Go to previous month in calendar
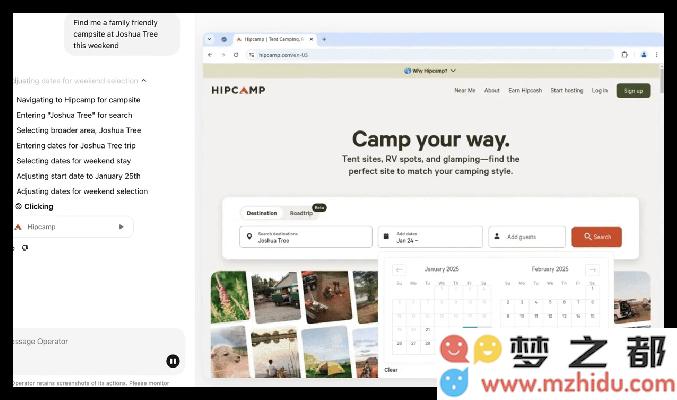 point(399,270)
